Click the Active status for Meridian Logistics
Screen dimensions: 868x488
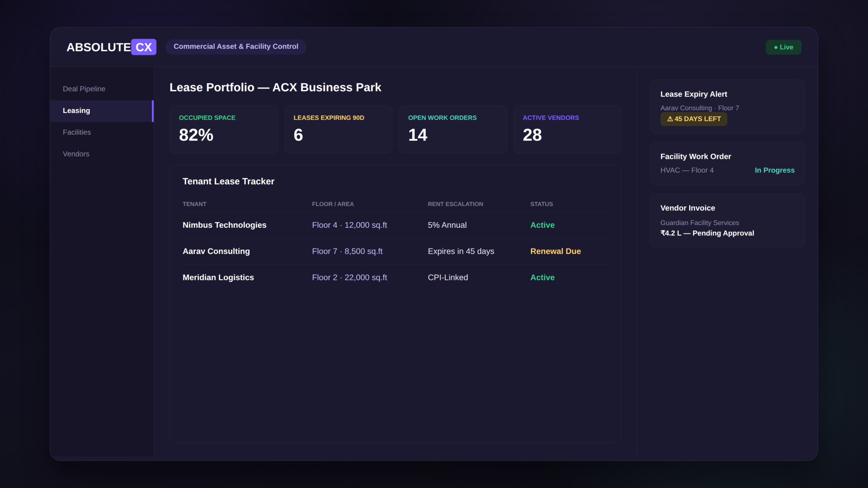click(x=542, y=277)
